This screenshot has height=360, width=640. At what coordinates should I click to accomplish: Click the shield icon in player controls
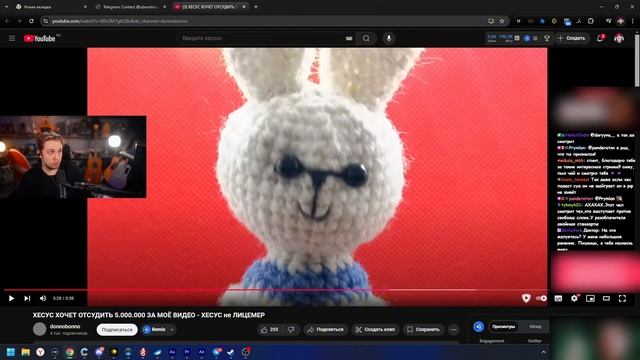point(526,298)
